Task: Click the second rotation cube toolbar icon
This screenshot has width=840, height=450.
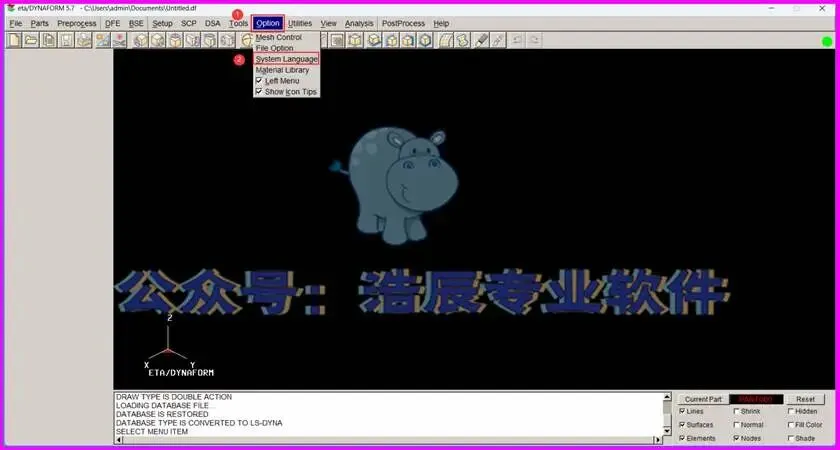Action: 158,40
